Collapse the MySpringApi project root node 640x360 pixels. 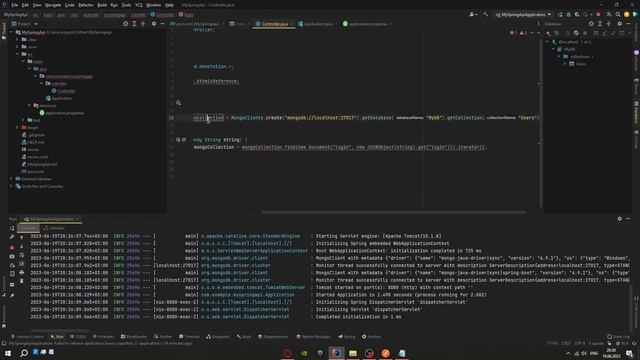click(12, 32)
